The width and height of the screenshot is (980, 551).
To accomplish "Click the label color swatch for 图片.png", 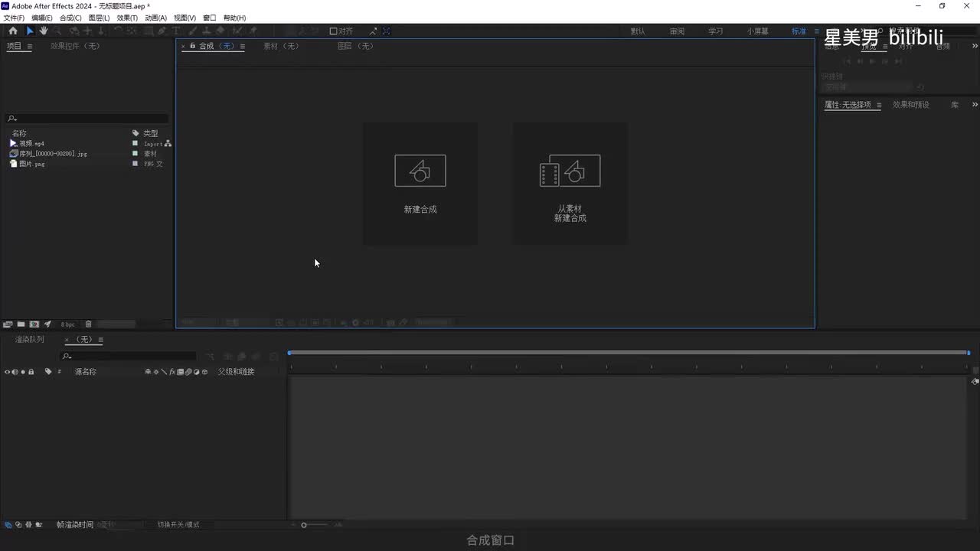I will (136, 163).
